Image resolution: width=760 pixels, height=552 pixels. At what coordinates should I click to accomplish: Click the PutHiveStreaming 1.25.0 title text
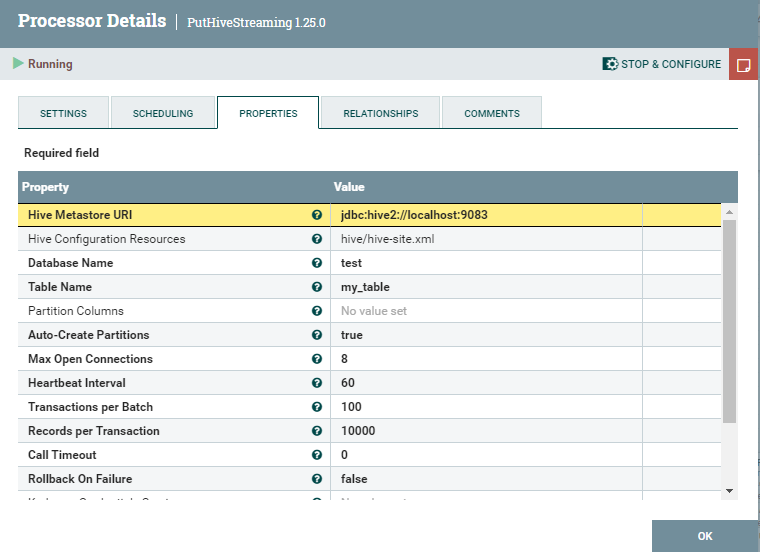tap(256, 22)
